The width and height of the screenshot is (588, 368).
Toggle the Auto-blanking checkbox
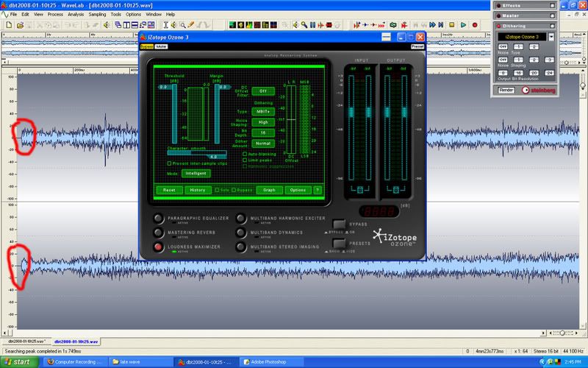(245, 154)
